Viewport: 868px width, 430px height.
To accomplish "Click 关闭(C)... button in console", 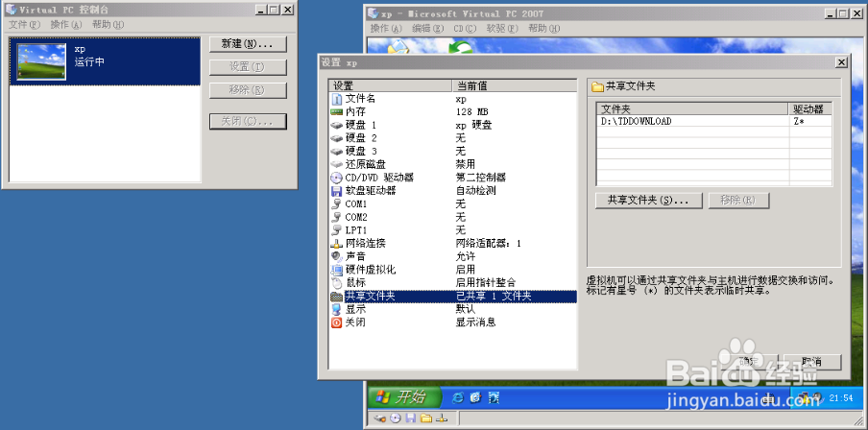I will click(x=248, y=121).
